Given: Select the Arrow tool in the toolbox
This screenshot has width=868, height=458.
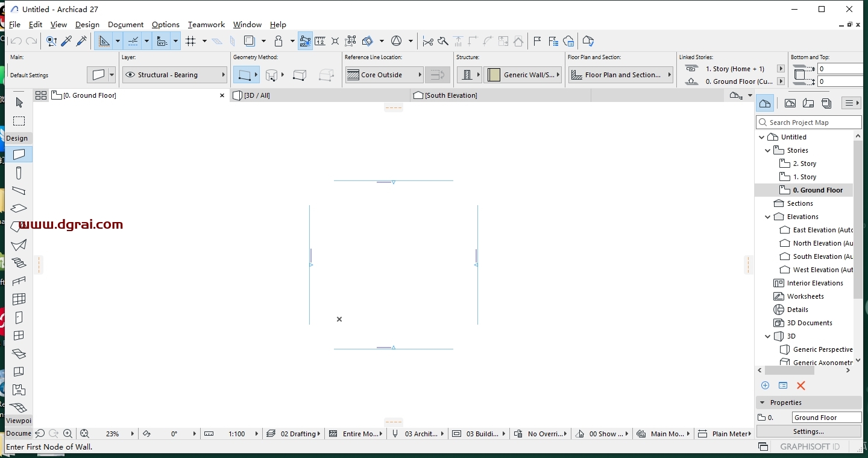Looking at the screenshot, I should click(x=19, y=103).
